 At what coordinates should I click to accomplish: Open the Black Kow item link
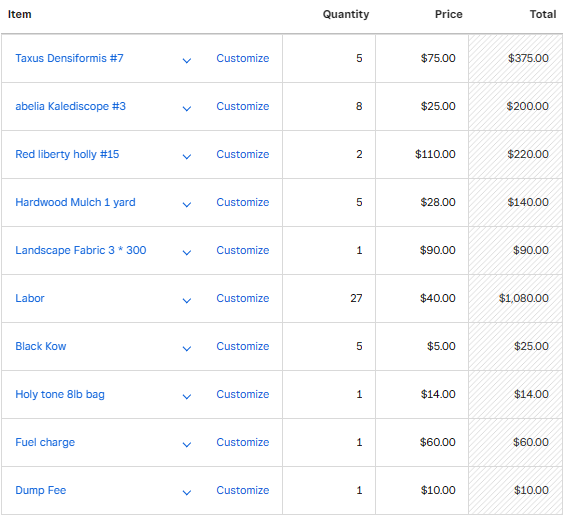pos(41,346)
